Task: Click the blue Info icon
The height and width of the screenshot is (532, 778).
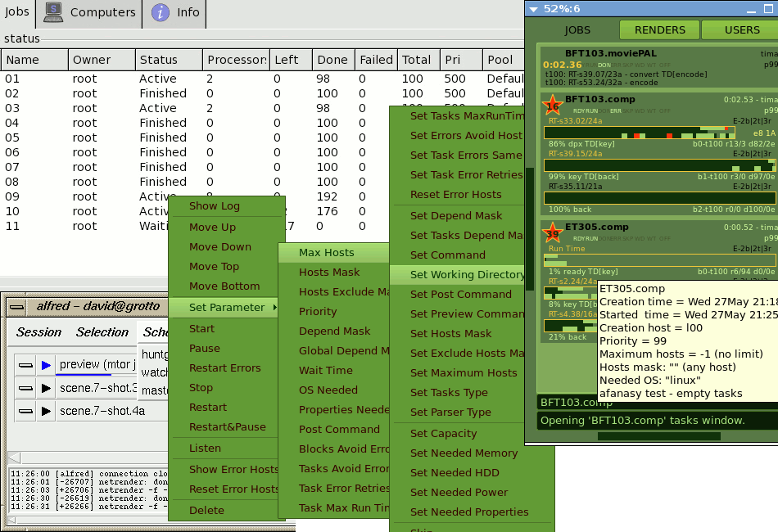Action: (x=161, y=12)
